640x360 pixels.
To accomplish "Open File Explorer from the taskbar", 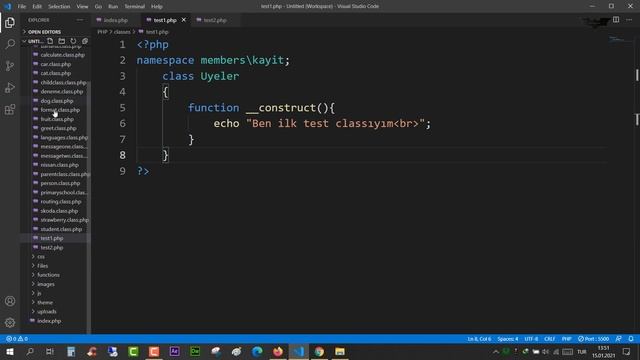I will click(340, 351).
